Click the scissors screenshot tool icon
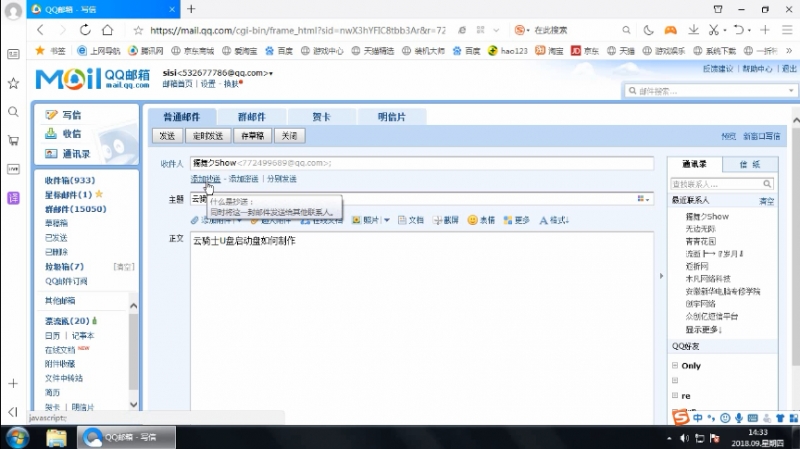This screenshot has width=800, height=449. [714, 30]
